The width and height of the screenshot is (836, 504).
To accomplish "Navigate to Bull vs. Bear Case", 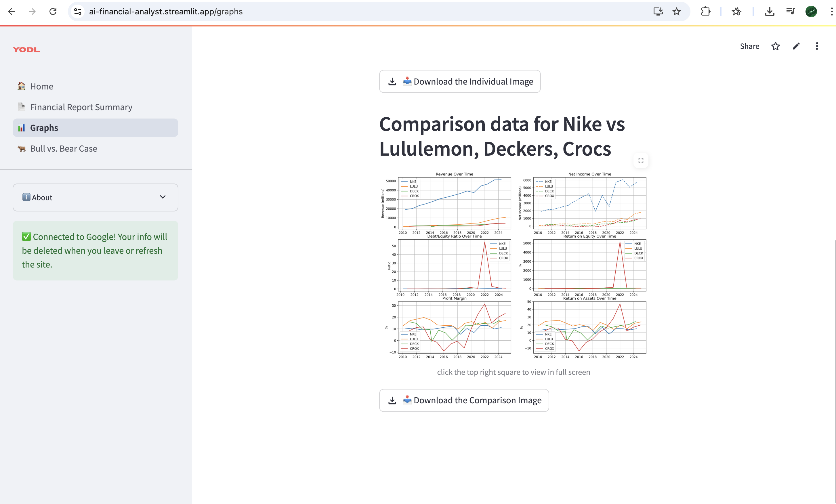I will 64,148.
